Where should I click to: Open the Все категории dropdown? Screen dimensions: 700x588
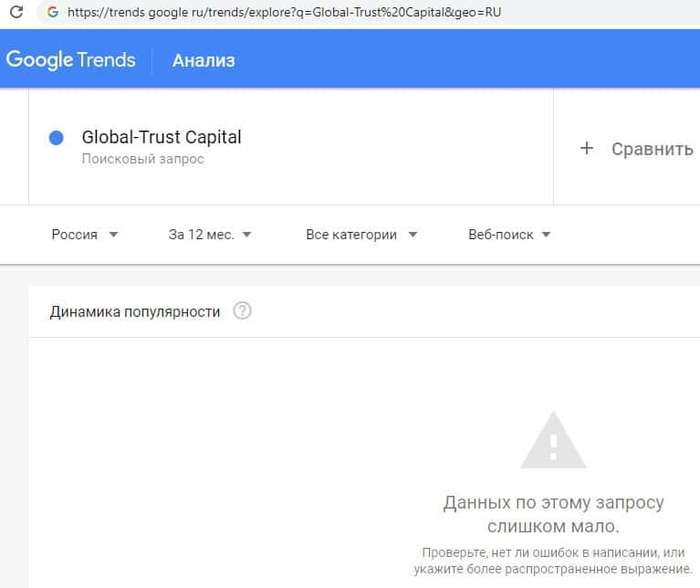tap(361, 235)
